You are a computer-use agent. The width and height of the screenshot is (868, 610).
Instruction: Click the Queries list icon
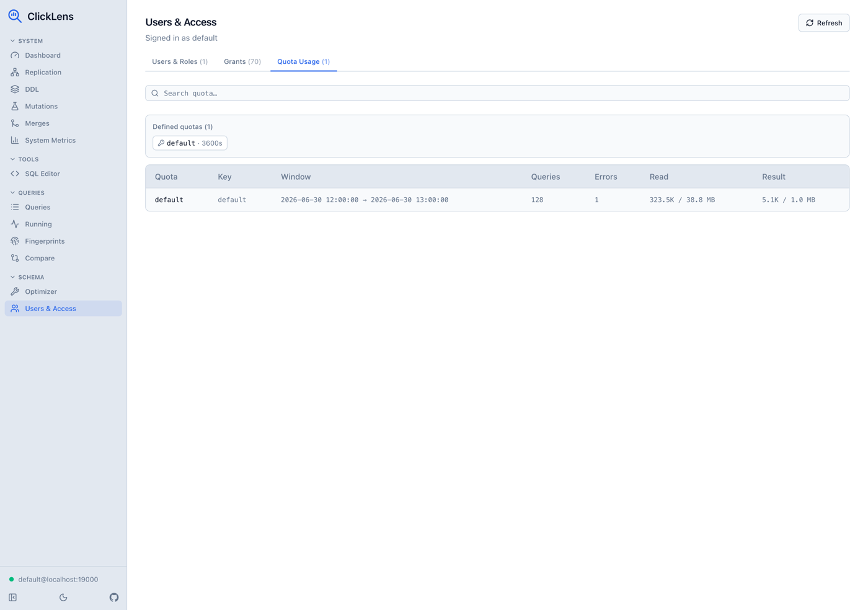point(15,207)
